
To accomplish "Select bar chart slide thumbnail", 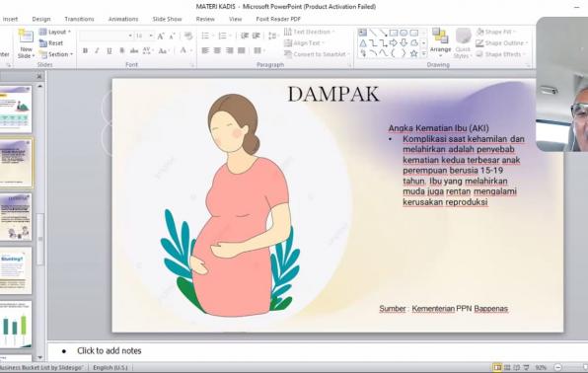I will pyautogui.click(x=16, y=325).
